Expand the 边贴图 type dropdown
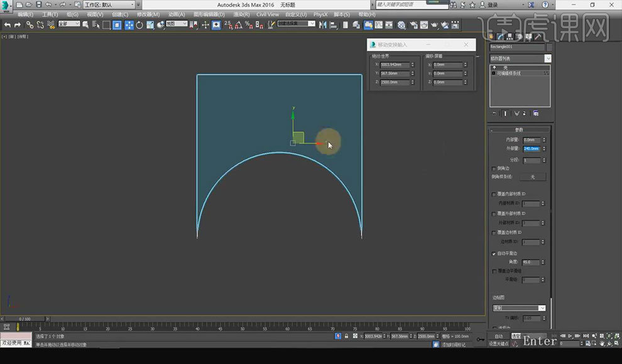The image size is (622, 364). [x=519, y=308]
